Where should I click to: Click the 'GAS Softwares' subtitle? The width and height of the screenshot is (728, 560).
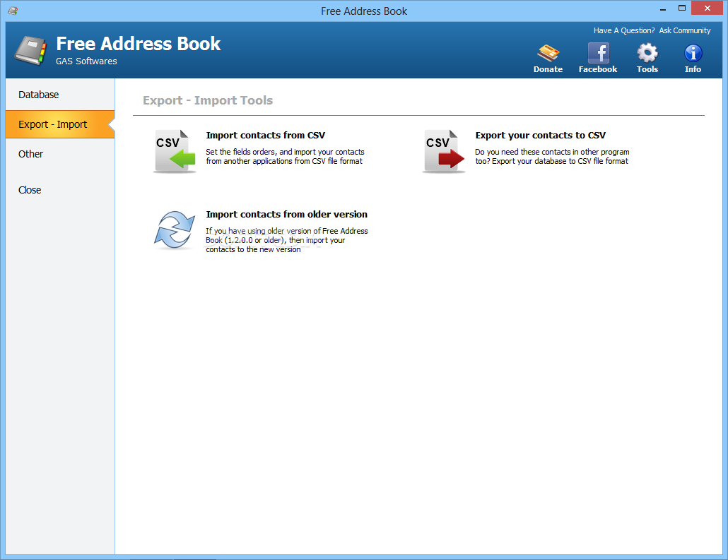(x=86, y=61)
